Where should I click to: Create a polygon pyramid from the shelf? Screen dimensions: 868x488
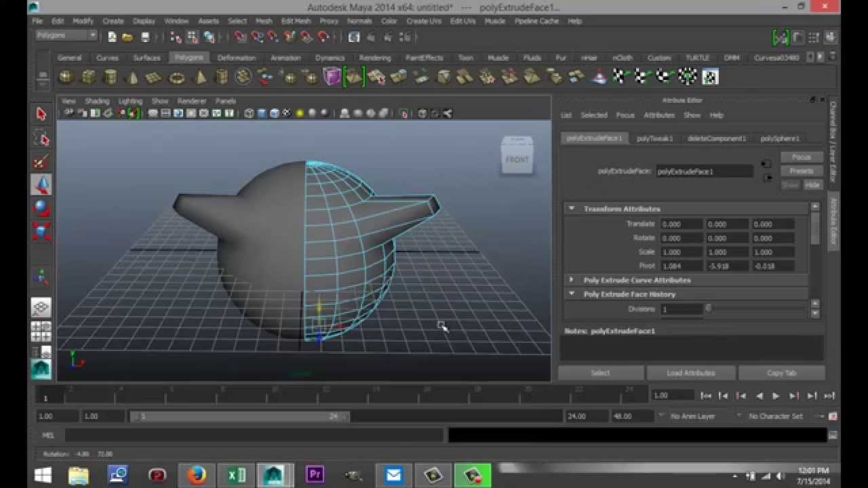(x=200, y=77)
